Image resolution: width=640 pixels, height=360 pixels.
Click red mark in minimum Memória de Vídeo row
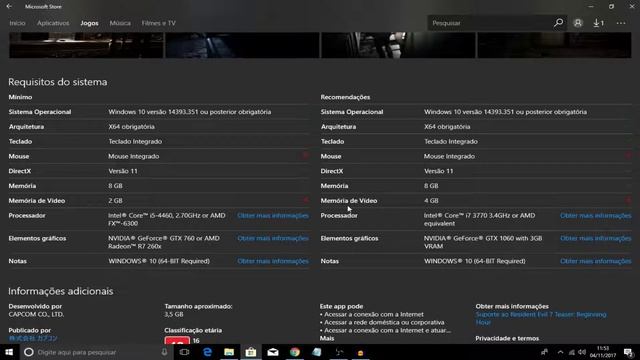(305, 200)
